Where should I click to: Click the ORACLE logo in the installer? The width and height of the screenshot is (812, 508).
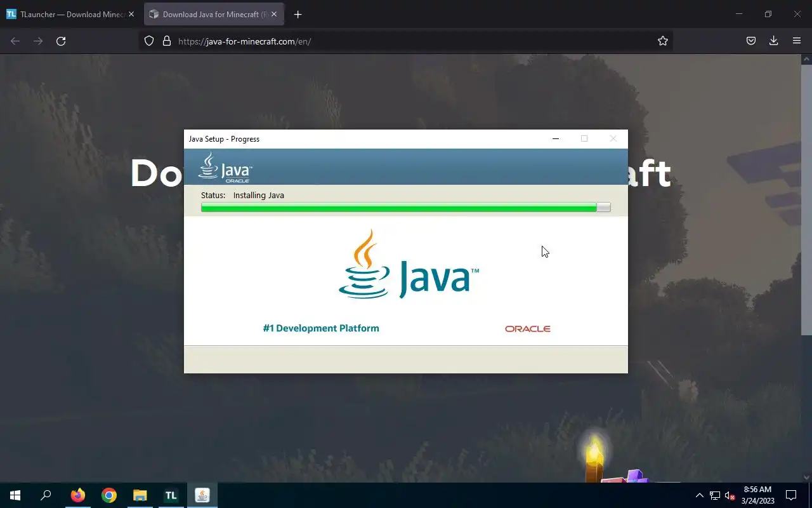coord(528,329)
